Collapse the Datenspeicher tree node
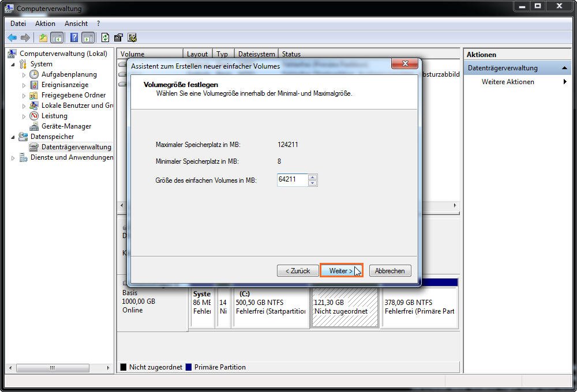Screen dimensions: 577x392 point(13,137)
